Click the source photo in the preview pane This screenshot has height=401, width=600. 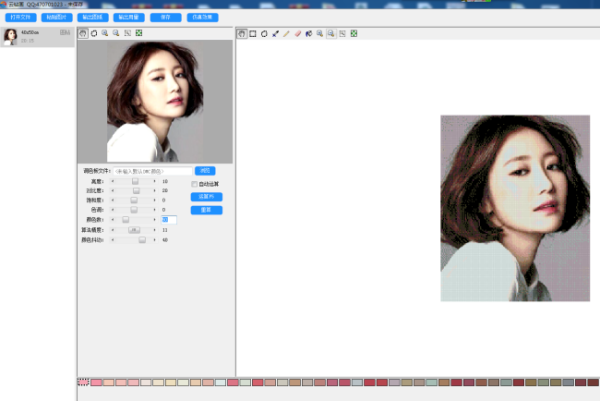click(155, 102)
